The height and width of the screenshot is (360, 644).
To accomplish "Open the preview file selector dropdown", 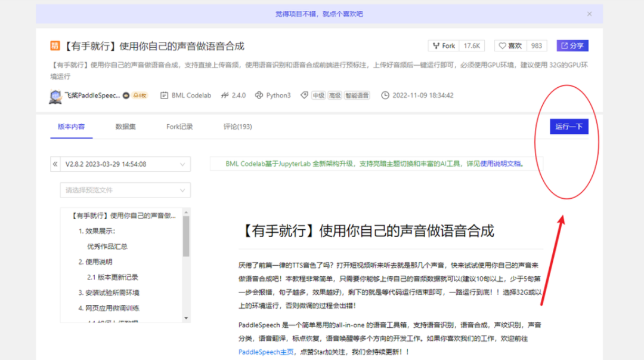I will pos(125,190).
